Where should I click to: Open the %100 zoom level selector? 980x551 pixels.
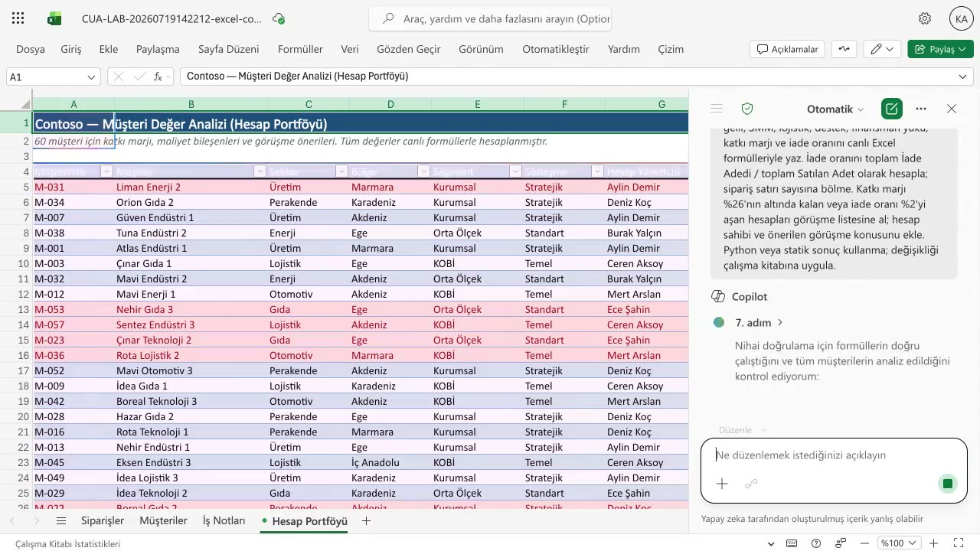[x=897, y=543]
